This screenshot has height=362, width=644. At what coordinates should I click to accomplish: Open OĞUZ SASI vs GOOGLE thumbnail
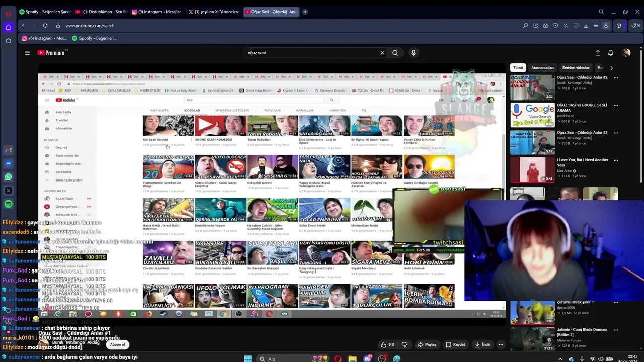pos(533,115)
